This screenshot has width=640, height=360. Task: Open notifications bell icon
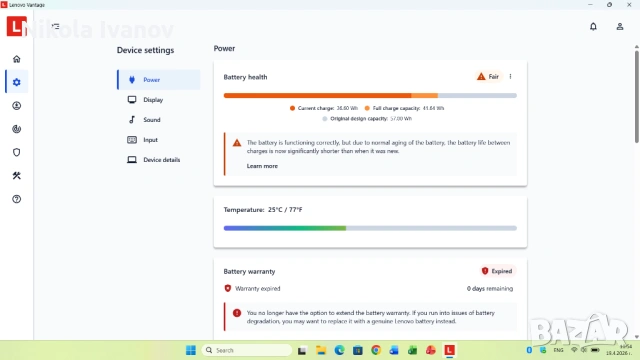point(593,27)
